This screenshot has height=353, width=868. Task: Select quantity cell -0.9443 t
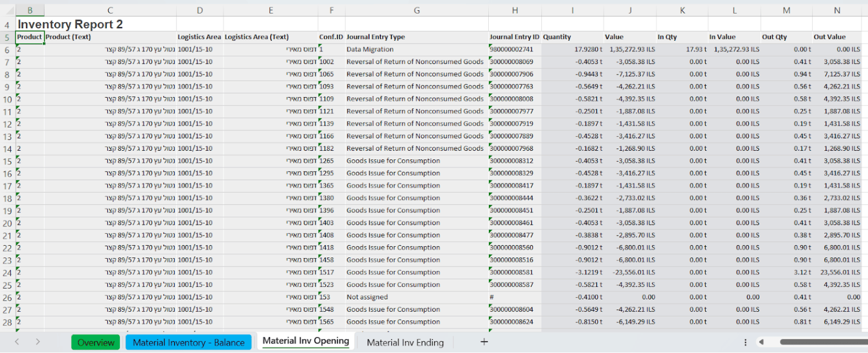point(572,75)
